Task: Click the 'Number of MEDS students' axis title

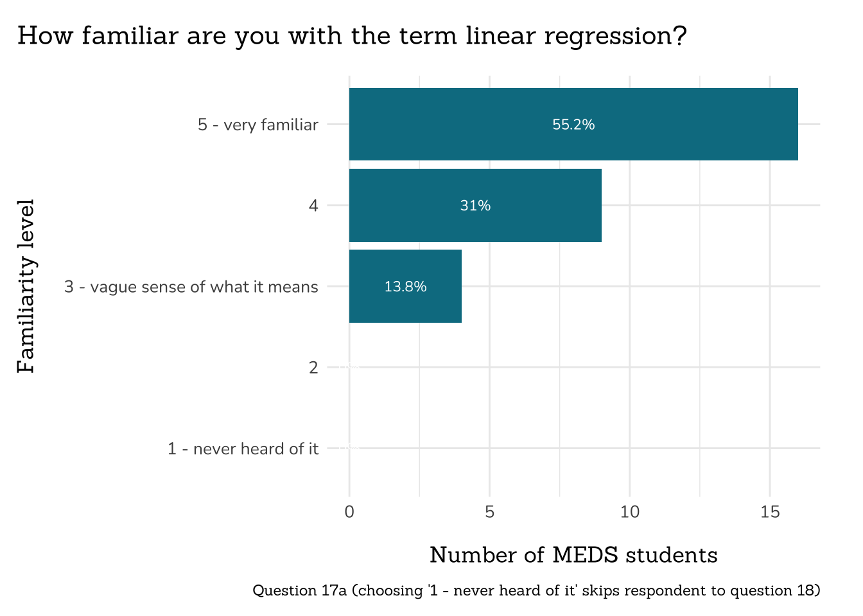Action: [x=573, y=555]
